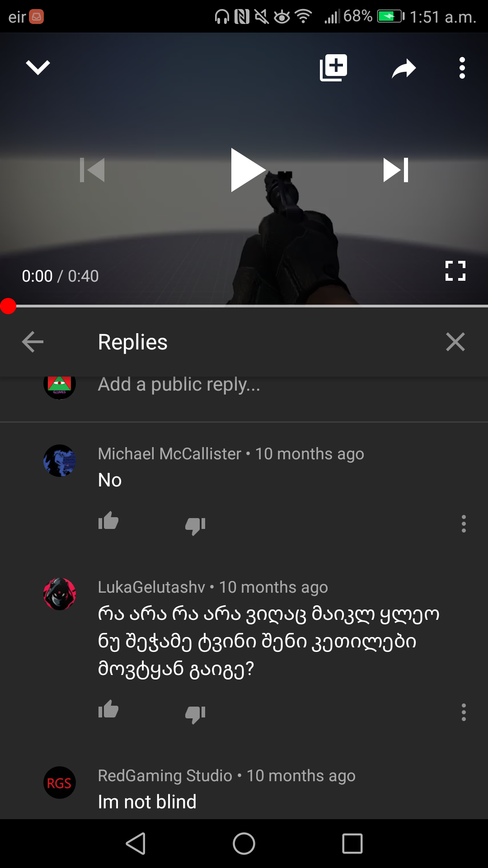Image resolution: width=488 pixels, height=868 pixels.
Task: Open the video's three-dot options menu
Action: pyautogui.click(x=462, y=68)
